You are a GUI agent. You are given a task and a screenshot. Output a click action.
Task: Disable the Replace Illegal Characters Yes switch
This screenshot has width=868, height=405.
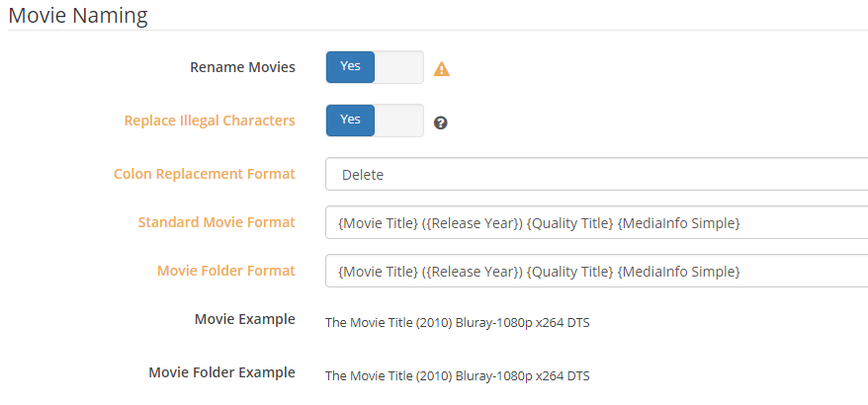(x=350, y=121)
